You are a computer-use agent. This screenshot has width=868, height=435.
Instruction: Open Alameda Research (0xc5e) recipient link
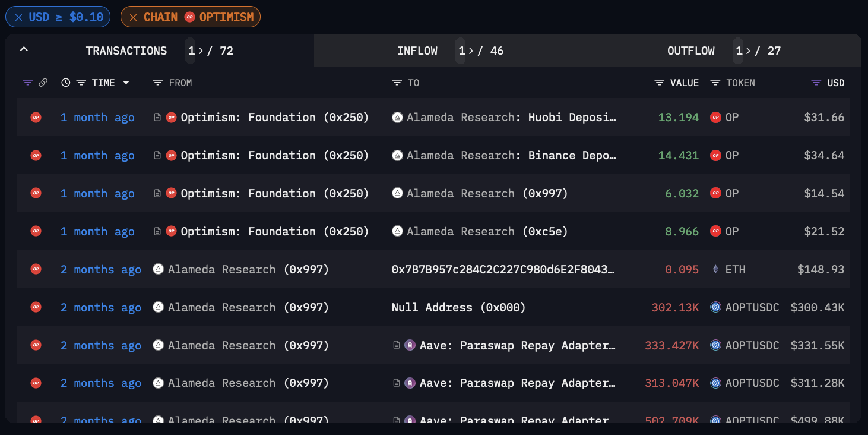[x=487, y=232]
